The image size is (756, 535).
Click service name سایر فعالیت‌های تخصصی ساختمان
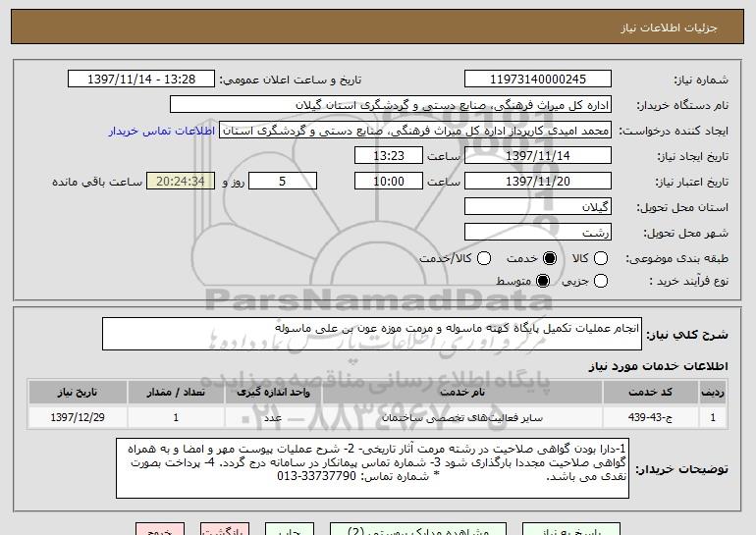461,417
